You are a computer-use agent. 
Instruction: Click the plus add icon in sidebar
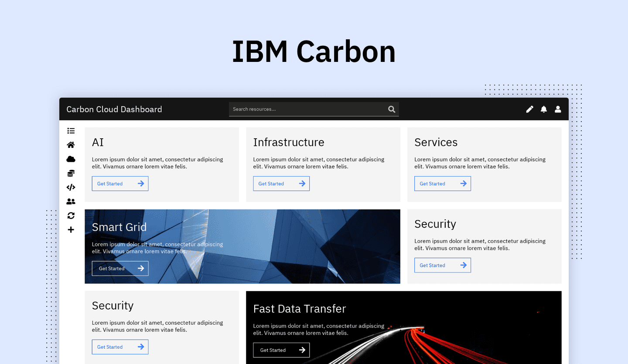[71, 230]
